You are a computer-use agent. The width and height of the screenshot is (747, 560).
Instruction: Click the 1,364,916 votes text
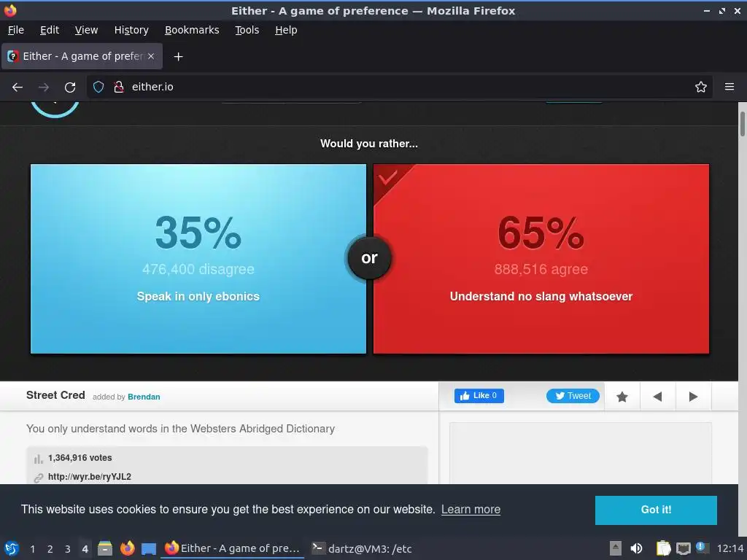coord(80,458)
